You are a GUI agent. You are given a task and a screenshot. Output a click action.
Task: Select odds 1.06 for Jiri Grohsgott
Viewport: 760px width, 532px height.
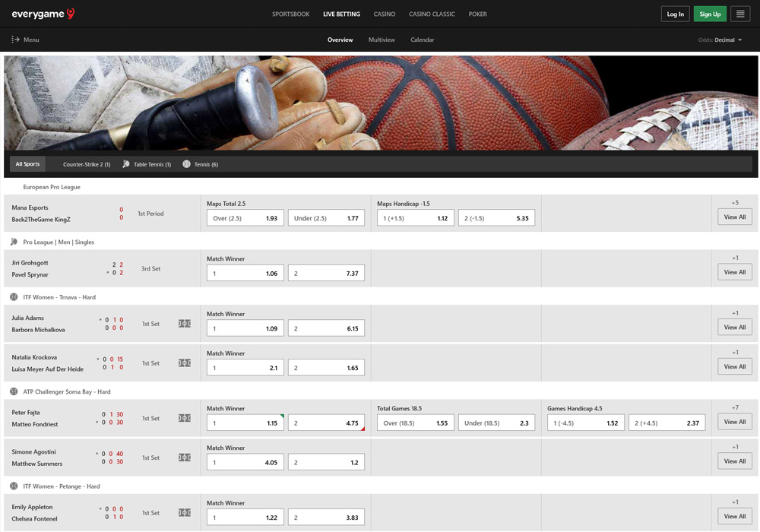(243, 272)
